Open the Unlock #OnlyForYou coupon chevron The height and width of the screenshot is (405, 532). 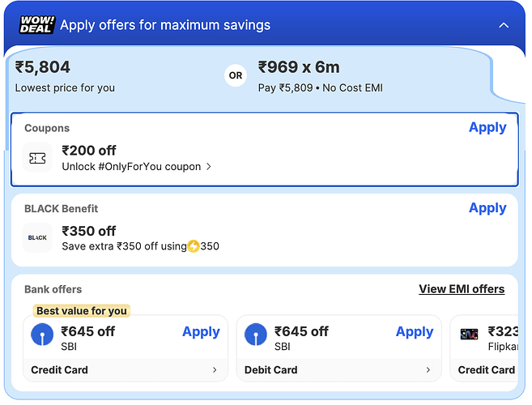pyautogui.click(x=209, y=167)
